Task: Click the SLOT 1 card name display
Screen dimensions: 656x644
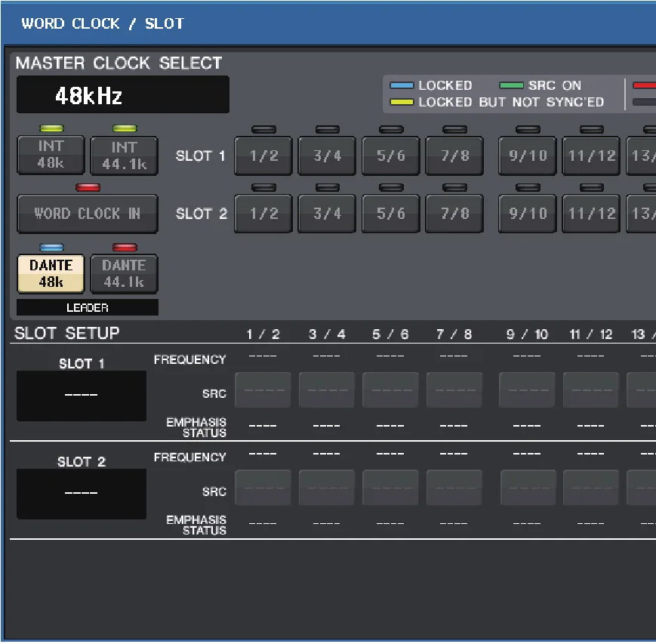Action: click(x=82, y=396)
